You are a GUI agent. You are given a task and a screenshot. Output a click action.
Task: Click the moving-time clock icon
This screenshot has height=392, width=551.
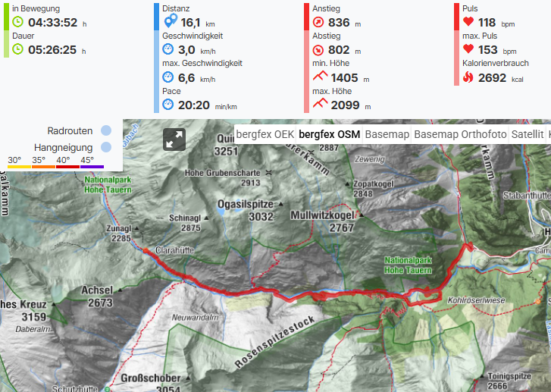coord(18,22)
